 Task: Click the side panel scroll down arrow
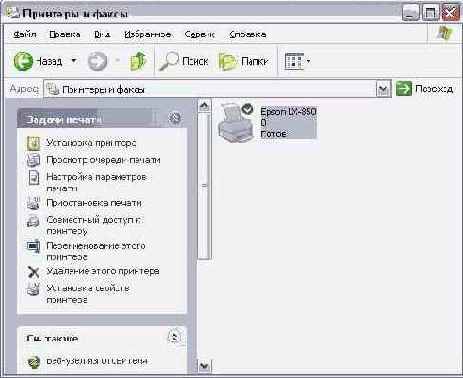click(204, 366)
